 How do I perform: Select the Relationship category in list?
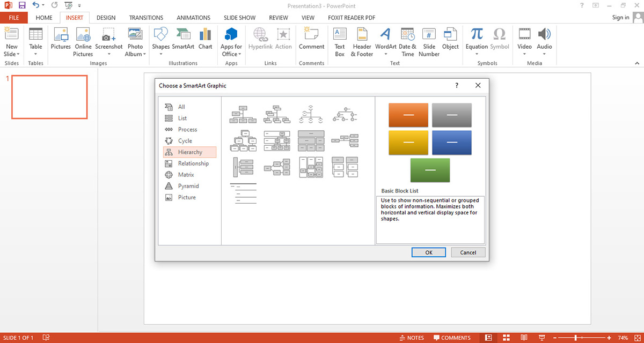point(193,163)
